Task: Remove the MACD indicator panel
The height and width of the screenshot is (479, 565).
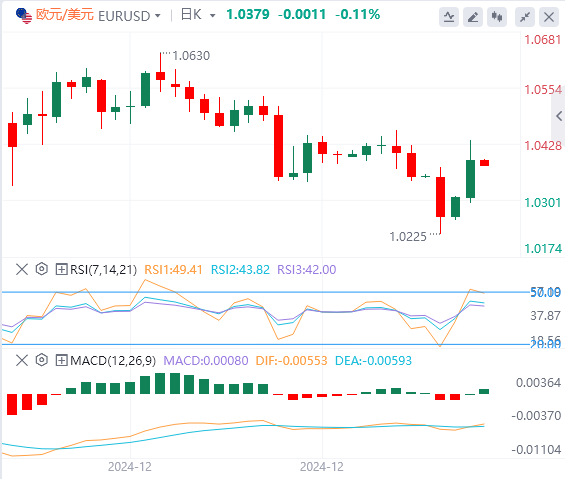Action: click(22, 360)
